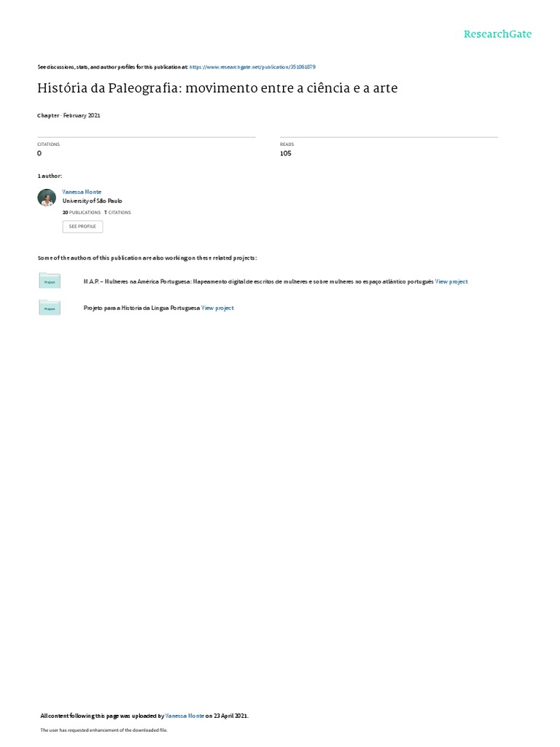Open View project link for M.A.P. project
The image size is (560, 747).
(451, 282)
